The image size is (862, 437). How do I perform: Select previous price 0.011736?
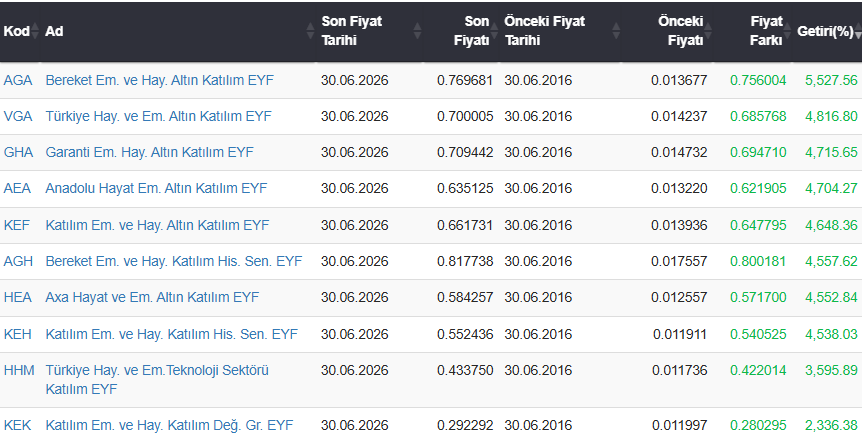point(679,370)
